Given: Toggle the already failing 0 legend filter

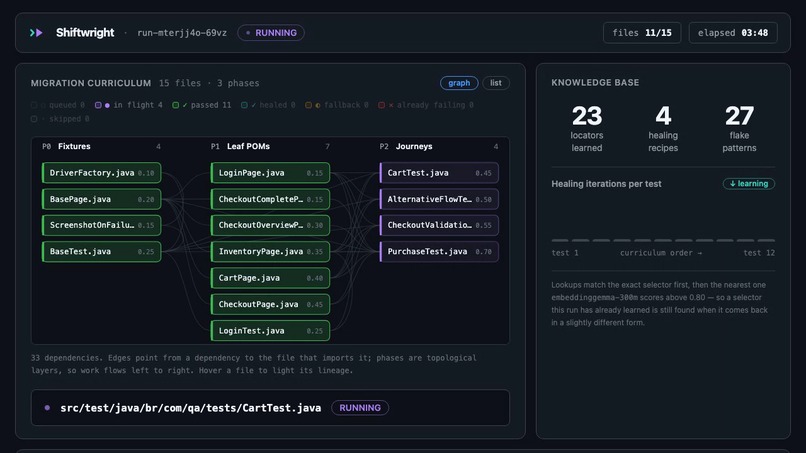Looking at the screenshot, I should (x=426, y=105).
